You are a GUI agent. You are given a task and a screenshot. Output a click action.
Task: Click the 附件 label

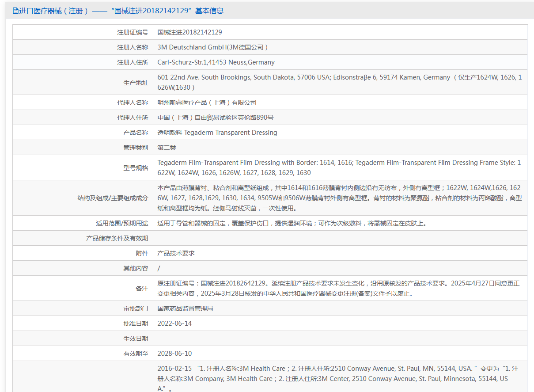[x=142, y=253]
